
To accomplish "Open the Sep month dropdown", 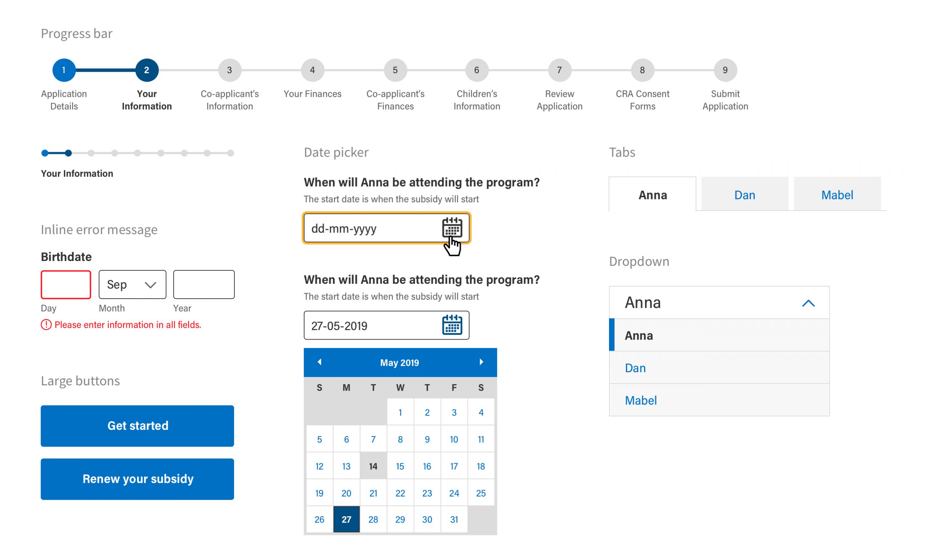I will click(x=132, y=284).
